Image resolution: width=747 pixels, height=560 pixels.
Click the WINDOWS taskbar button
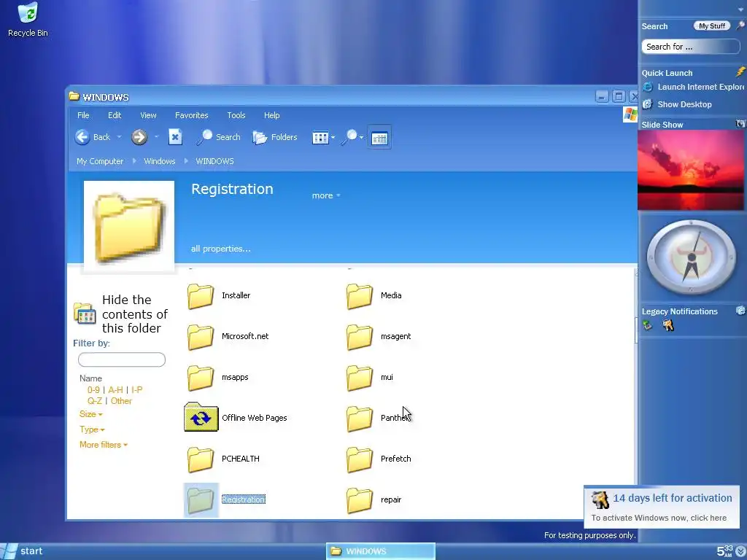coord(381,551)
